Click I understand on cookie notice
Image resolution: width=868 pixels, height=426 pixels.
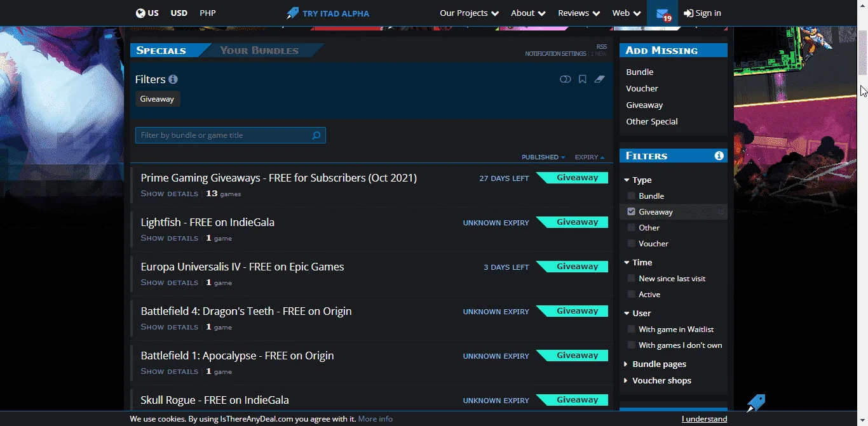704,419
